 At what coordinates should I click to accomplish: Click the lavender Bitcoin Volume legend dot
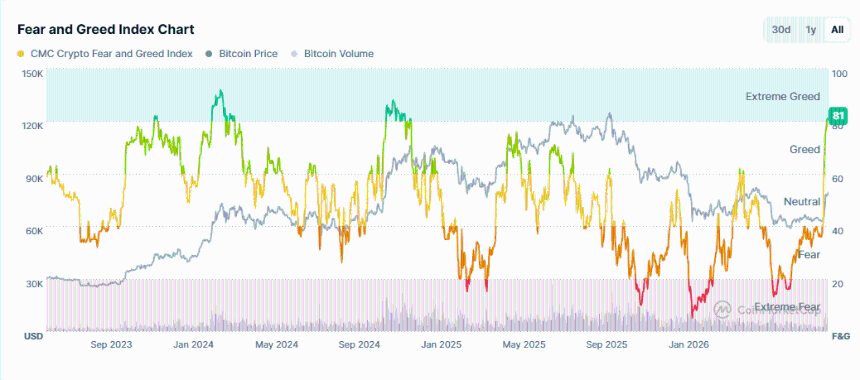(x=294, y=54)
